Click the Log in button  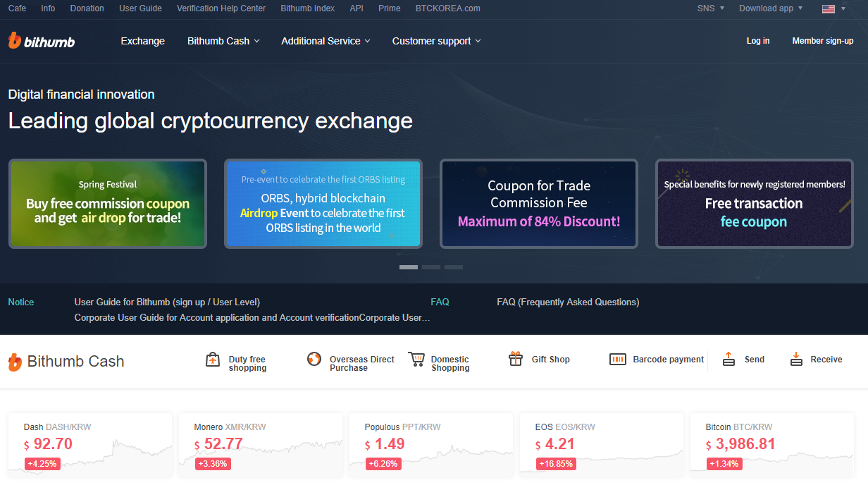click(758, 41)
